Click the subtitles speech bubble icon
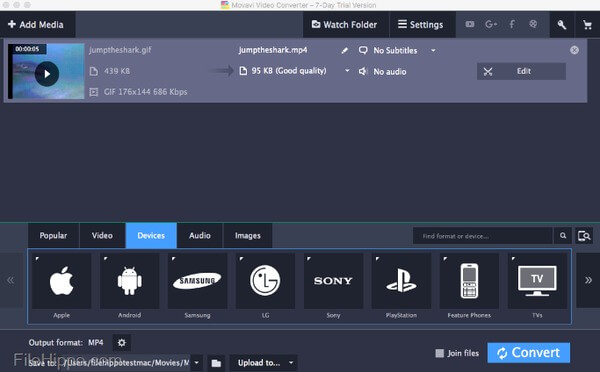The height and width of the screenshot is (372, 600). click(x=363, y=50)
